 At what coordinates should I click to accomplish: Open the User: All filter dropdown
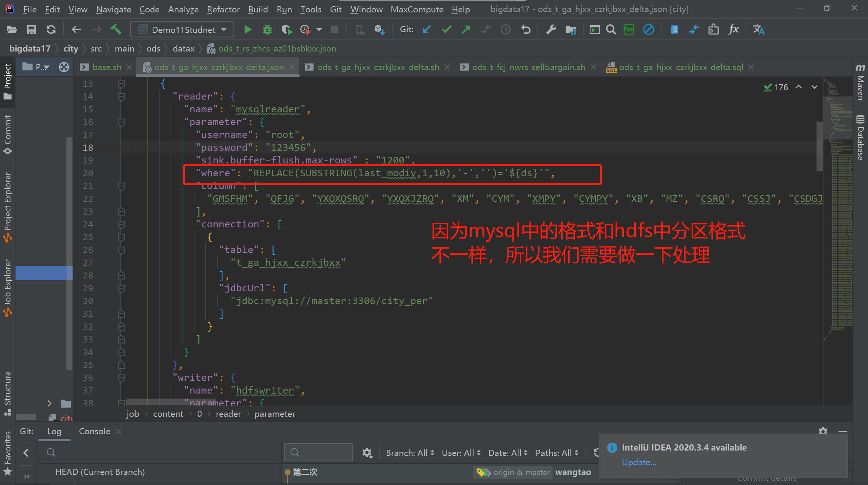(461, 453)
